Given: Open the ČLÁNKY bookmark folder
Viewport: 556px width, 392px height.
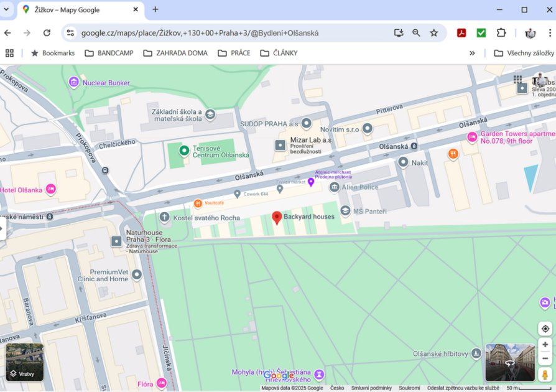Looking at the screenshot, I should (x=279, y=54).
